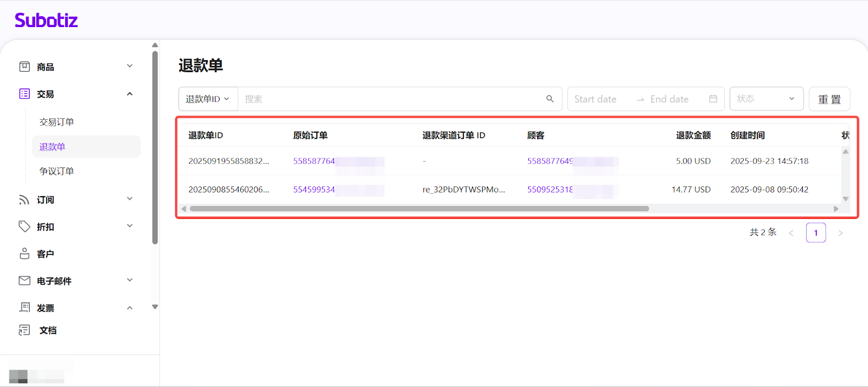The height and width of the screenshot is (387, 868).
Task: Open the 退款单ID search type dropdown
Action: coord(208,99)
